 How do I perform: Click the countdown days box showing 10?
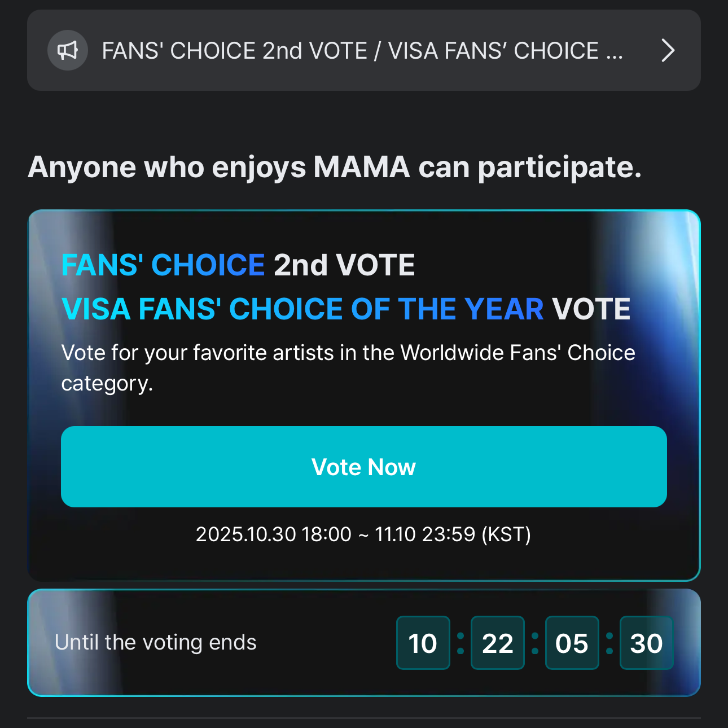click(x=423, y=643)
